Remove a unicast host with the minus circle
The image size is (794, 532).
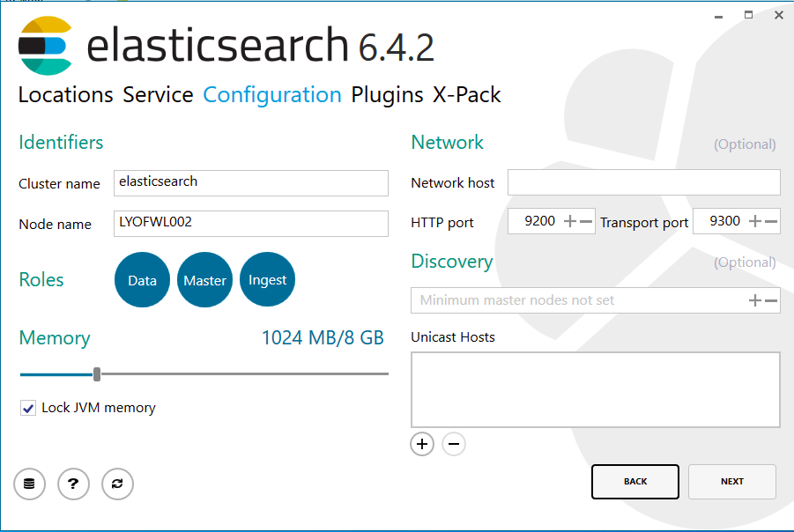click(x=454, y=444)
